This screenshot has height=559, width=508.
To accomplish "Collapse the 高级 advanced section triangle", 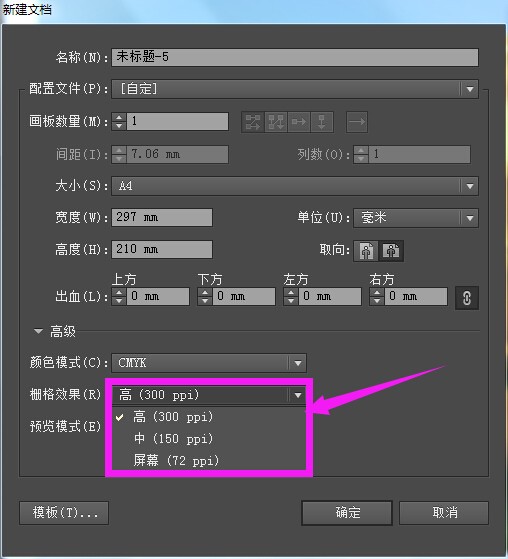I will pos(38,331).
